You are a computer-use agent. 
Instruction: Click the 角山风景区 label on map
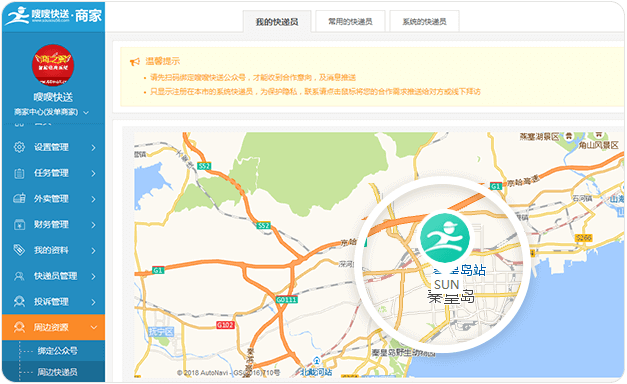tap(599, 145)
